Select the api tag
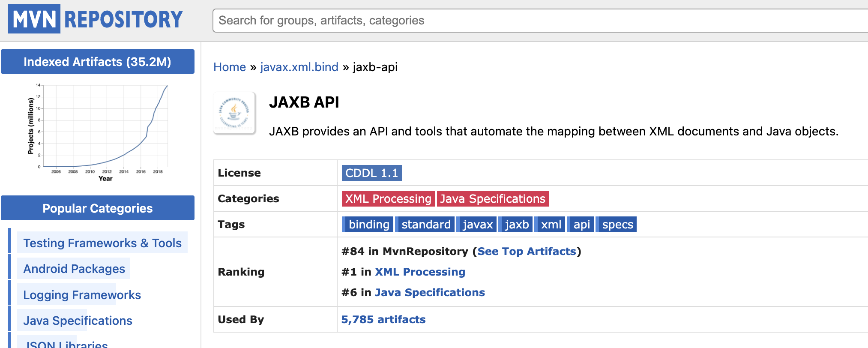 (x=581, y=224)
